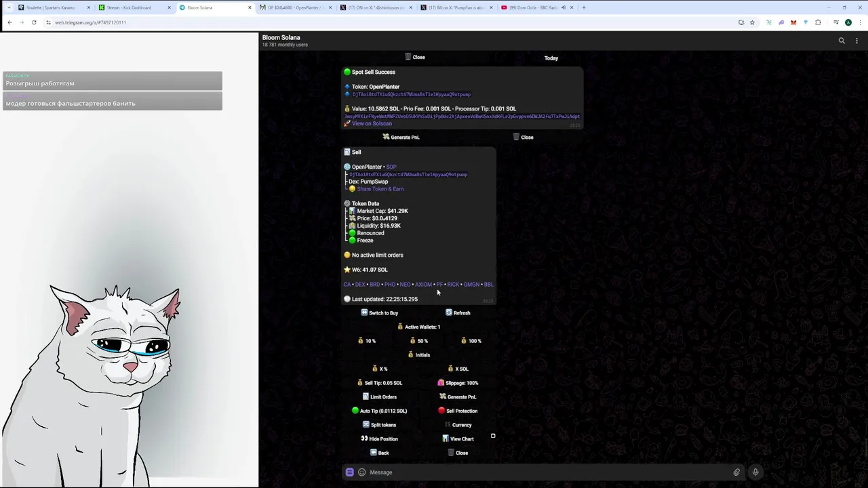Generate PnL from the sell menu
The width and height of the screenshot is (868, 488).
point(458,397)
